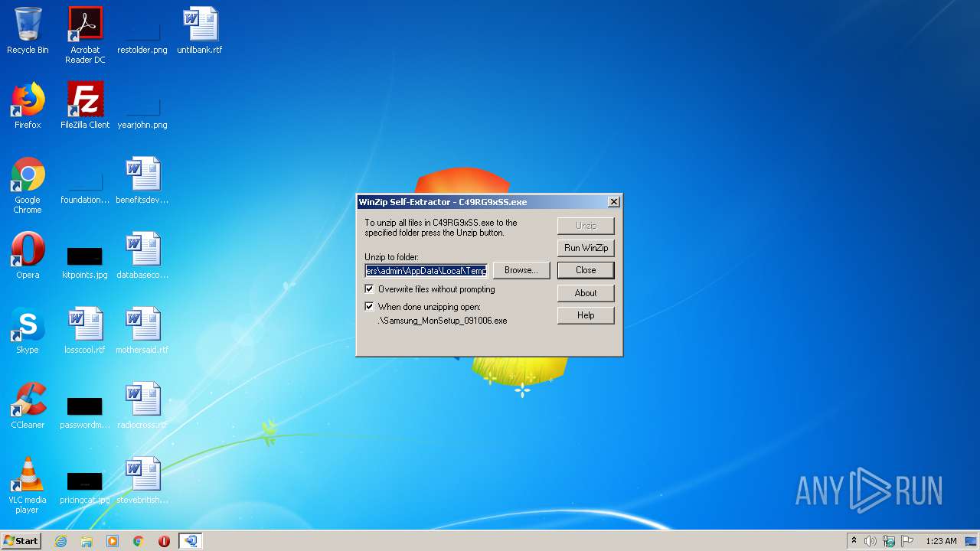
Task: Click the 1:23 AM clock
Action: coord(941,541)
